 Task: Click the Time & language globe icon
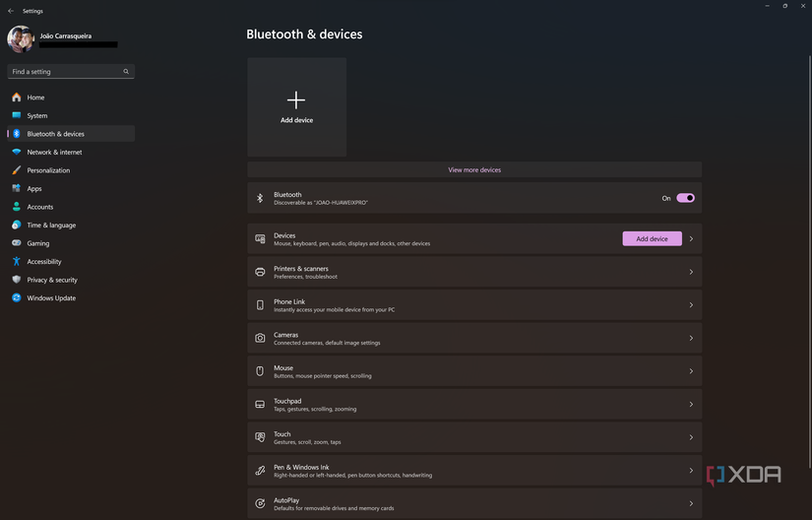17,225
